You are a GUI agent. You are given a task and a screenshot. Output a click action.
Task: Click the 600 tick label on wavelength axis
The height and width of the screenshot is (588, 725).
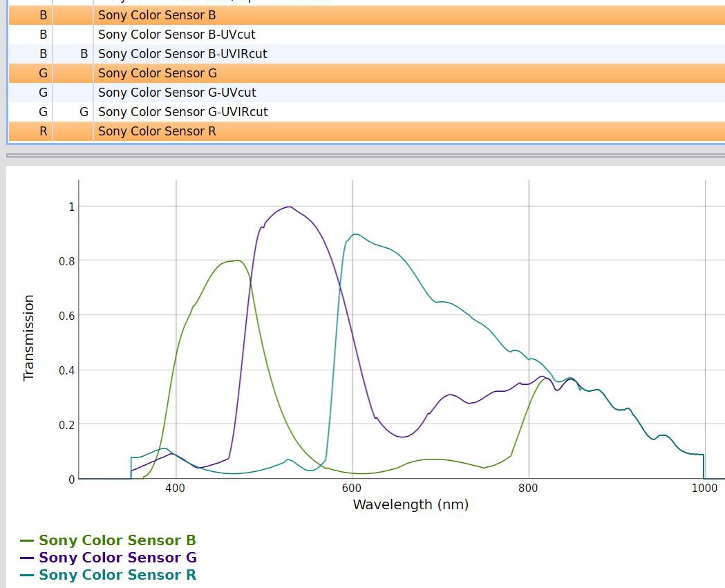pyautogui.click(x=351, y=488)
